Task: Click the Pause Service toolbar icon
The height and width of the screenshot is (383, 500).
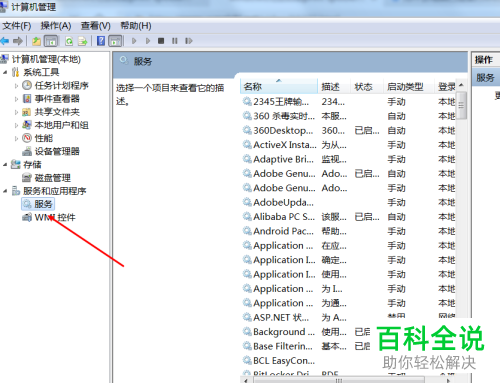Action: [x=175, y=41]
